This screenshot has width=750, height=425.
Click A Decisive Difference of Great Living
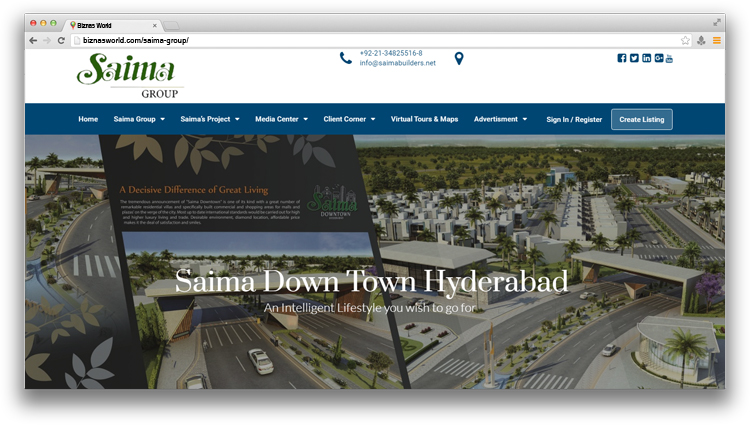(194, 190)
